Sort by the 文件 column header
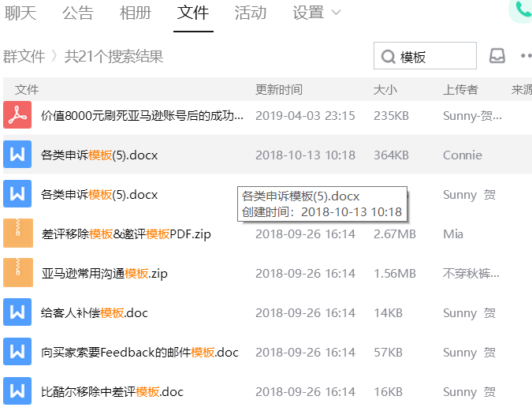 (27, 90)
